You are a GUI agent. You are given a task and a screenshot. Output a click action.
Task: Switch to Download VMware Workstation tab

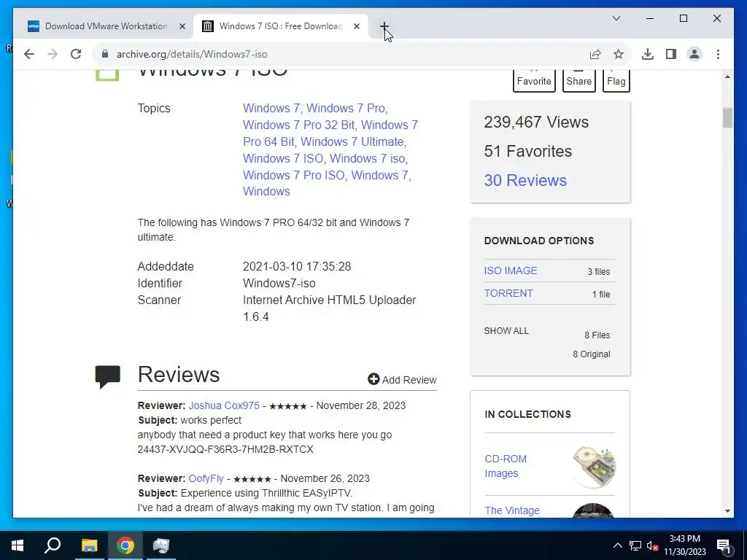click(106, 26)
